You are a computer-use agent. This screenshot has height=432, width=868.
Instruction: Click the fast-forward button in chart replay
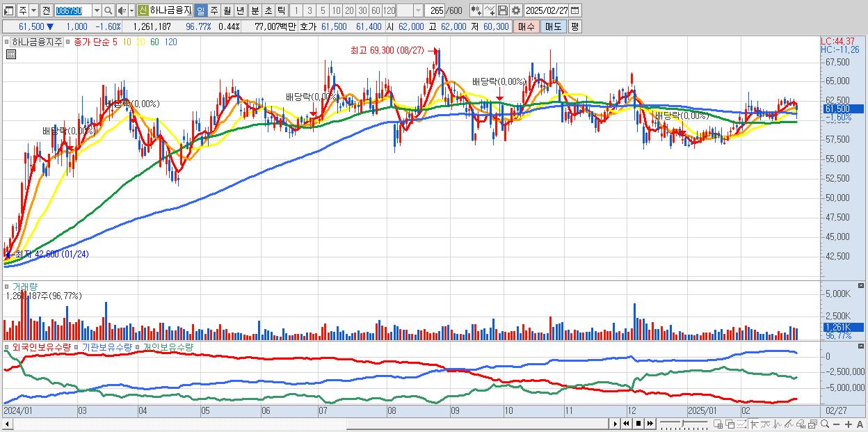click(x=650, y=423)
